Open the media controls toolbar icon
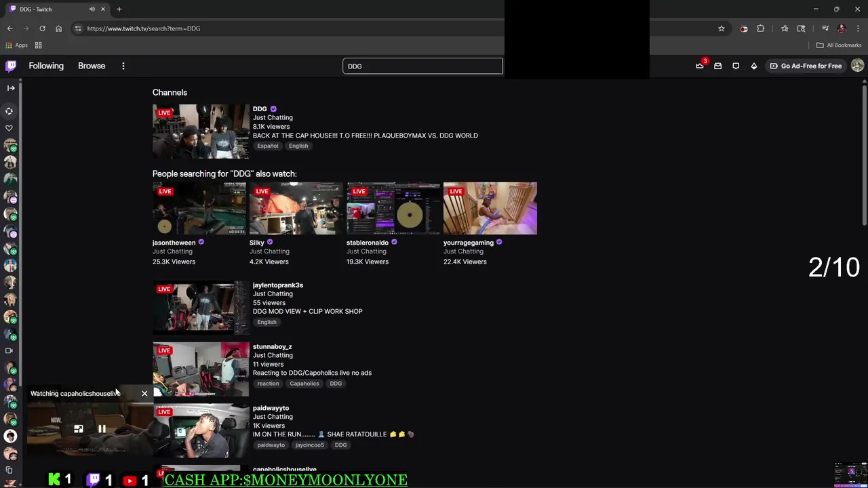868x488 pixels. point(825,28)
